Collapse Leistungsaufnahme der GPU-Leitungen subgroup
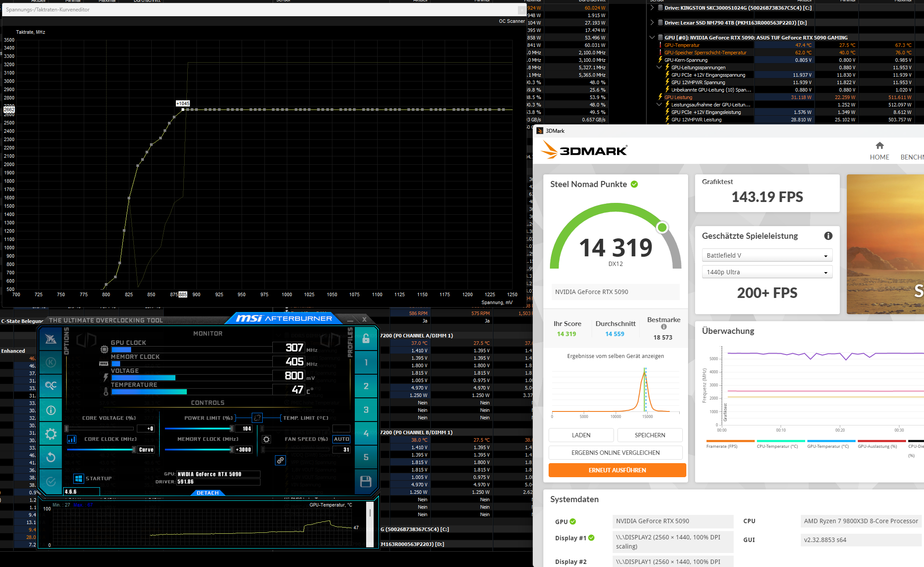This screenshot has width=924, height=567. (x=659, y=104)
